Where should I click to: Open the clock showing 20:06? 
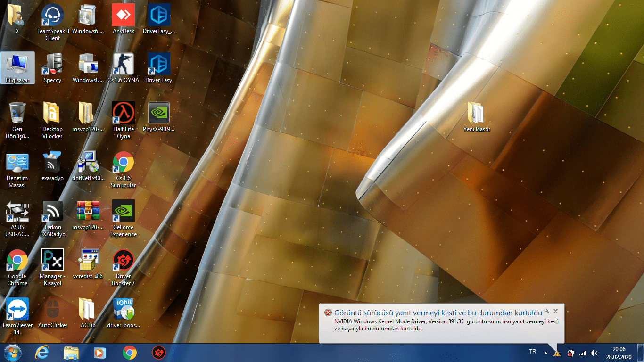[619, 353]
